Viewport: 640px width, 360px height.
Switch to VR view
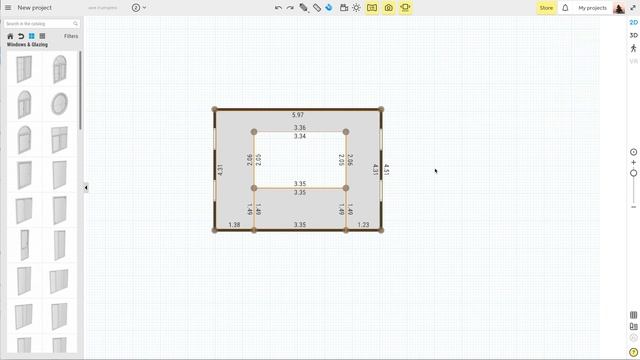[x=633, y=61]
